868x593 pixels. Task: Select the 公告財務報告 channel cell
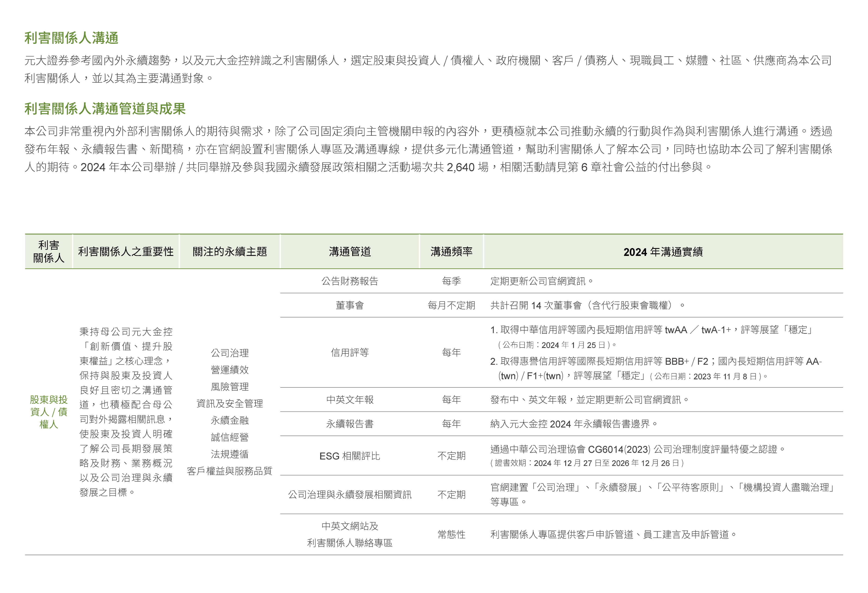(350, 281)
